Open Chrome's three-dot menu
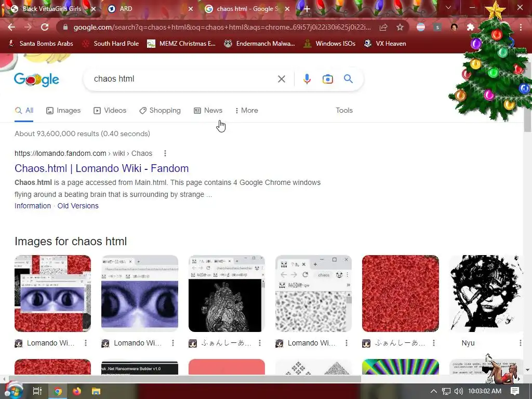This screenshot has width=532, height=399. point(521,27)
